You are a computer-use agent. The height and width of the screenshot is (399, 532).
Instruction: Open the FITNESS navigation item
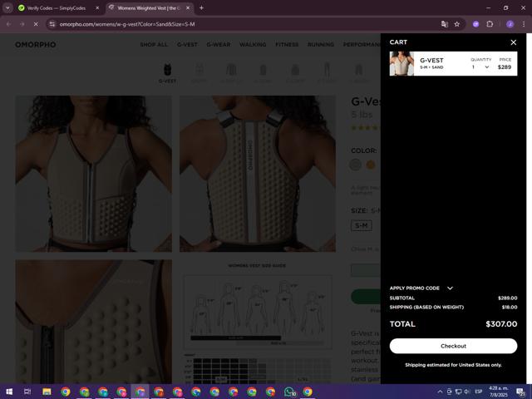287,44
